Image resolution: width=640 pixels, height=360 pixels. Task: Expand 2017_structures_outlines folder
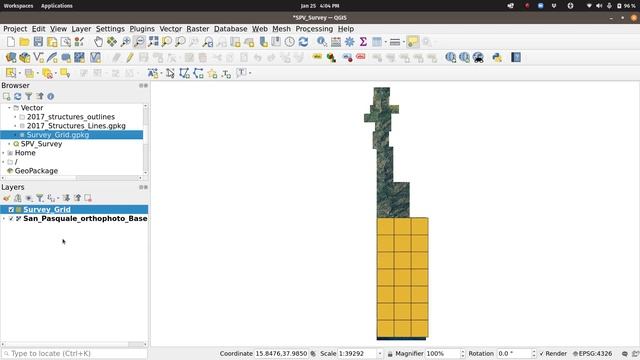tap(16, 117)
